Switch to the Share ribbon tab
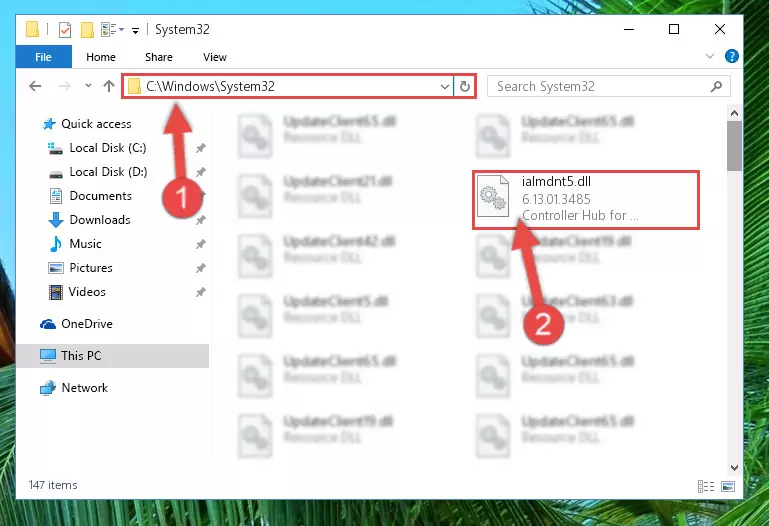The image size is (769, 526). pyautogui.click(x=158, y=57)
